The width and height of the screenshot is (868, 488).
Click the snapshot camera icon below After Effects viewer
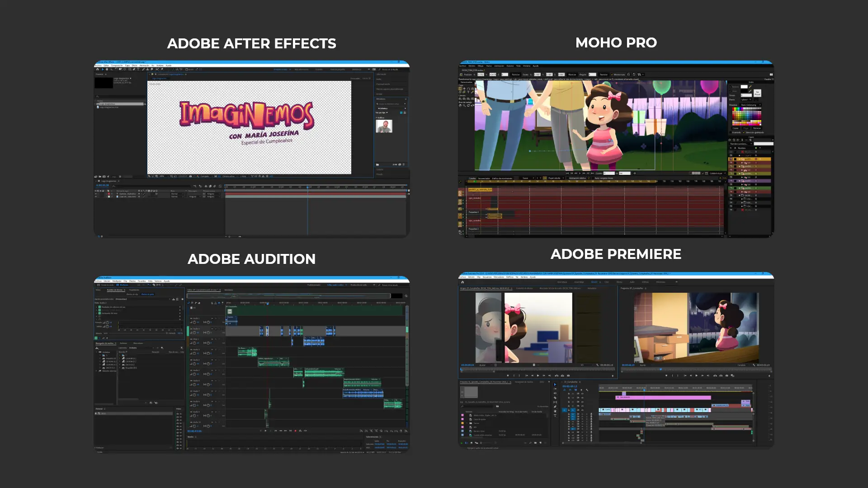coord(190,176)
